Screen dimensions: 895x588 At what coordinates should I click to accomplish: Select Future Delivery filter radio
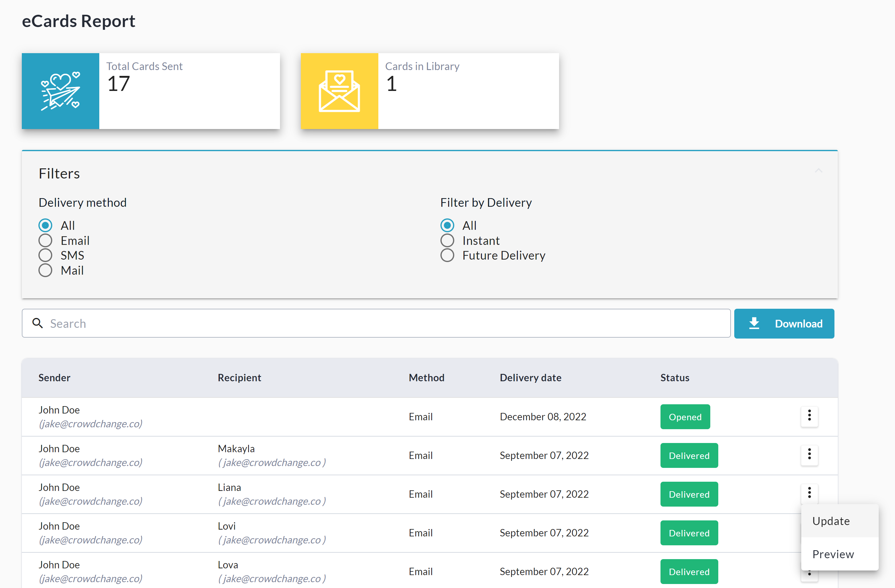[x=447, y=255]
